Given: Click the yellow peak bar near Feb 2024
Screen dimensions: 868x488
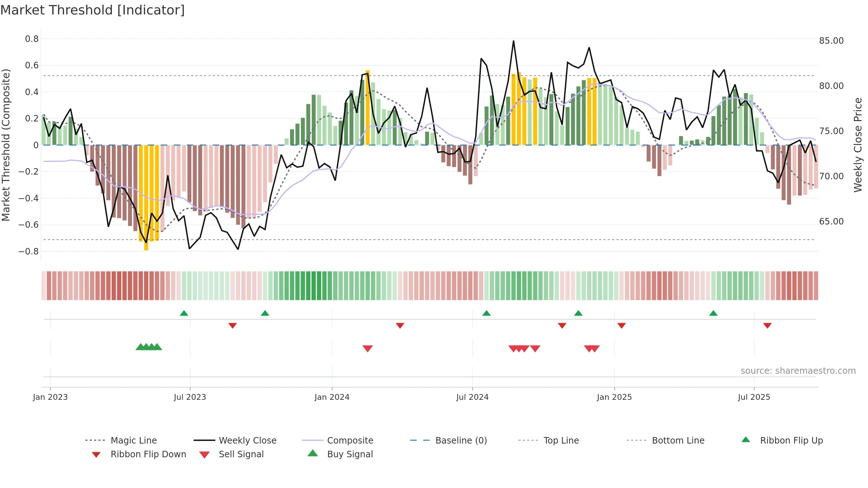Looking at the screenshot, I should [367, 108].
